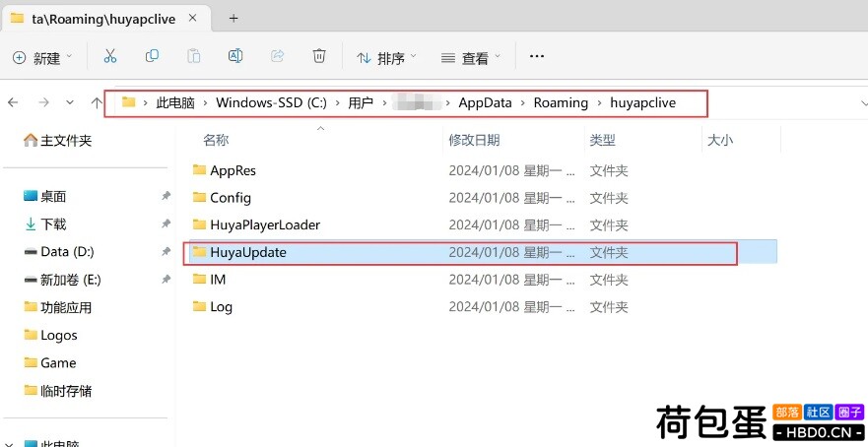
Task: Click HuyaPlayerLoader folder icon
Action: click(x=199, y=223)
